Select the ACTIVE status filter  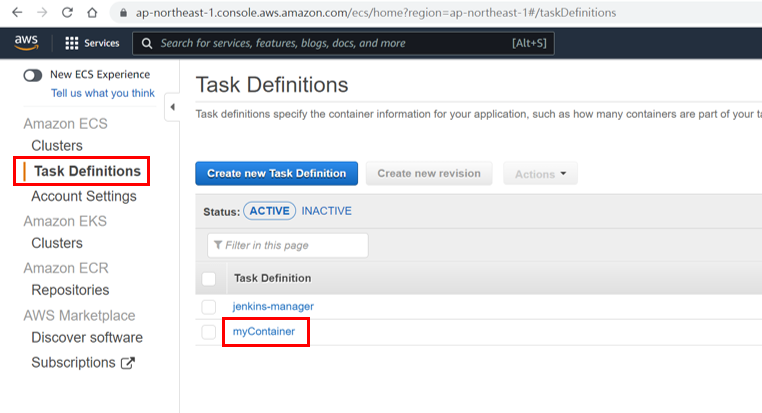(x=270, y=211)
